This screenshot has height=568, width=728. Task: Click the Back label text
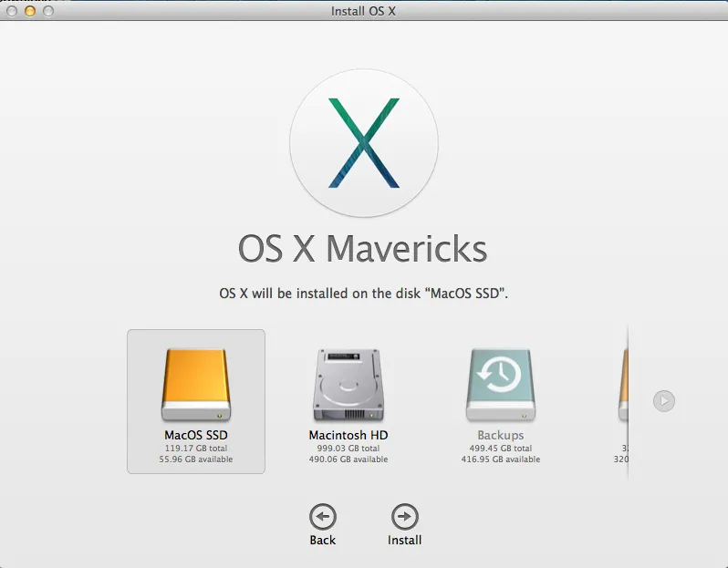(x=323, y=540)
